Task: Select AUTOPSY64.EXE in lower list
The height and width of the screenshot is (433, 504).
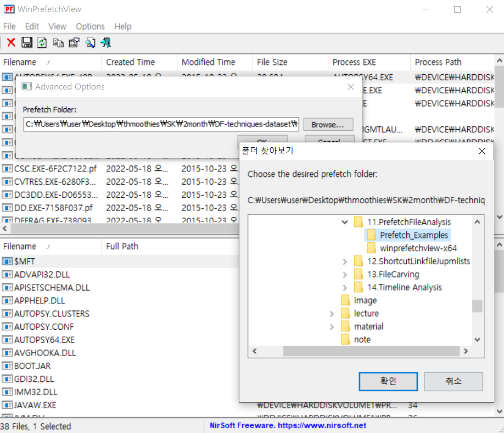Action: [120, 340]
